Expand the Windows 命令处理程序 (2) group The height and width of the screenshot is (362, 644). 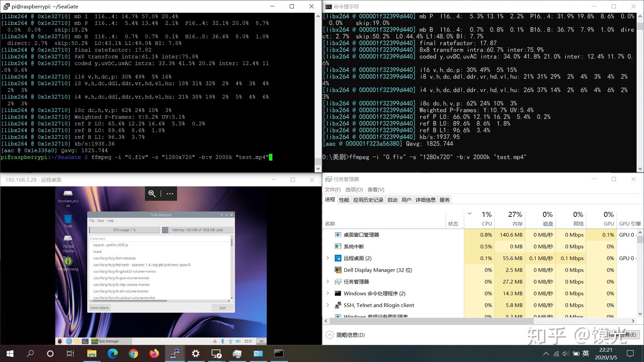point(328,293)
